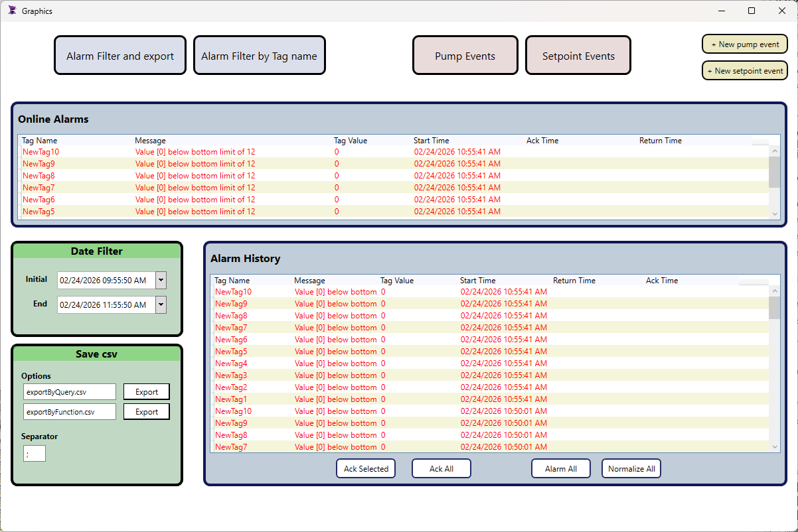The width and height of the screenshot is (798, 532).
Task: Add a new pump event
Action: tap(745, 44)
